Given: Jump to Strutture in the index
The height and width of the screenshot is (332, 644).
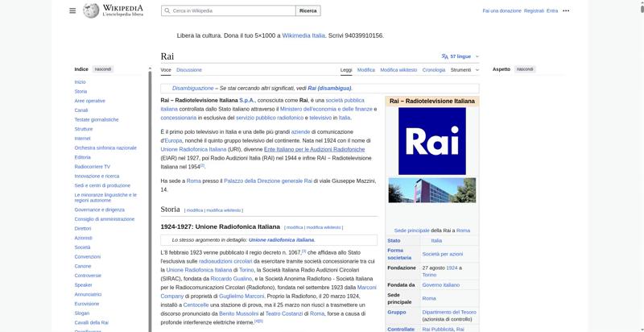Looking at the screenshot, I should [x=84, y=130].
